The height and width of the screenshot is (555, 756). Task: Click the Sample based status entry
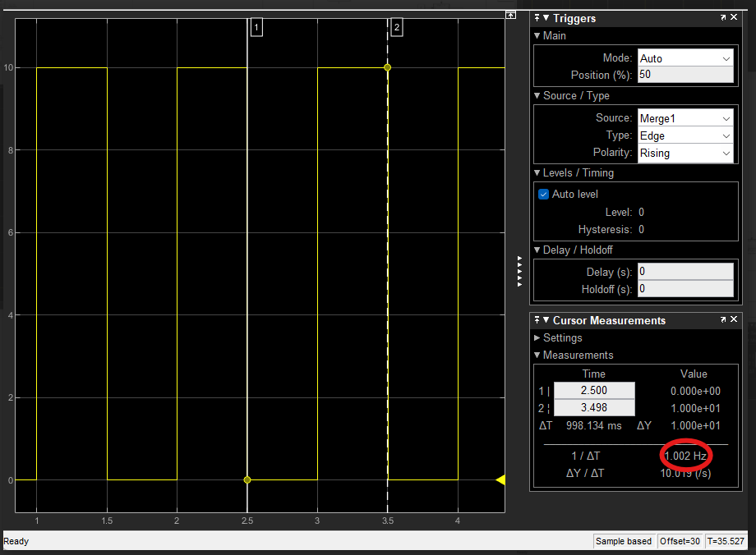(624, 541)
